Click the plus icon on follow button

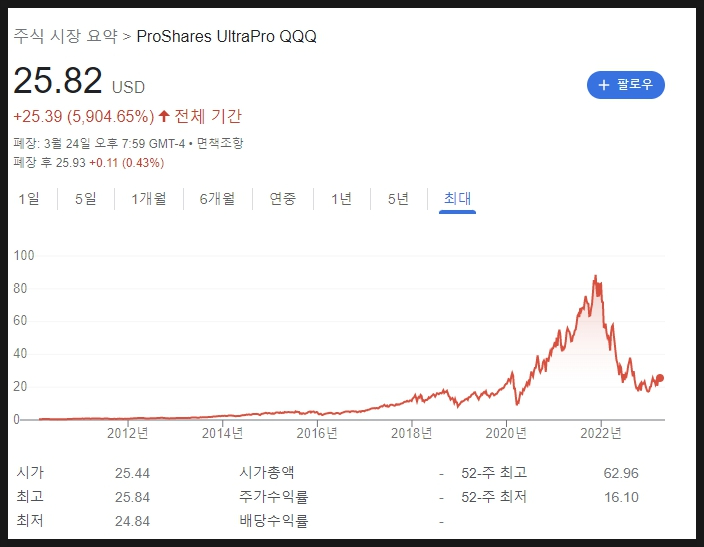(x=603, y=85)
